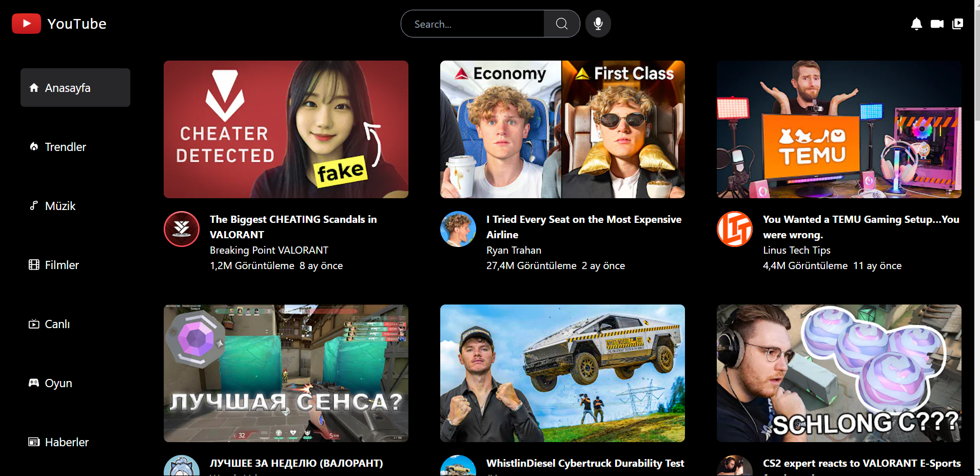Click the YouTube wordmark text
The image size is (980, 476).
[77, 24]
